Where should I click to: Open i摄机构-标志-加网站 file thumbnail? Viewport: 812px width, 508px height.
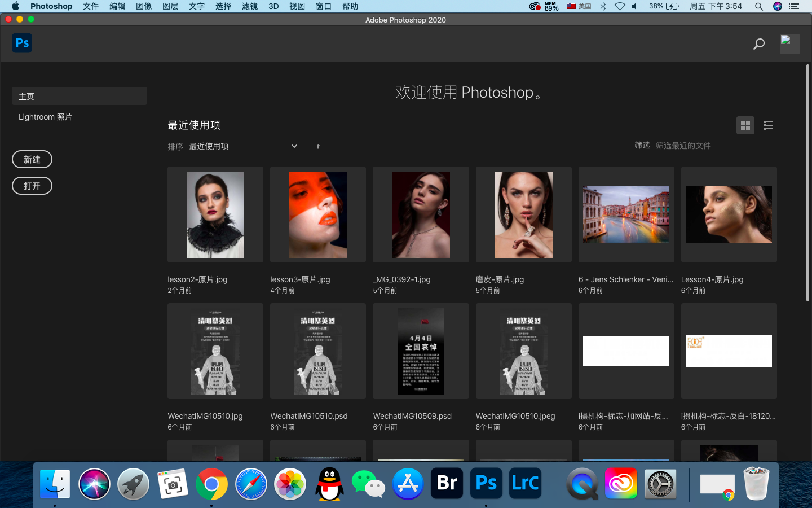tap(626, 351)
